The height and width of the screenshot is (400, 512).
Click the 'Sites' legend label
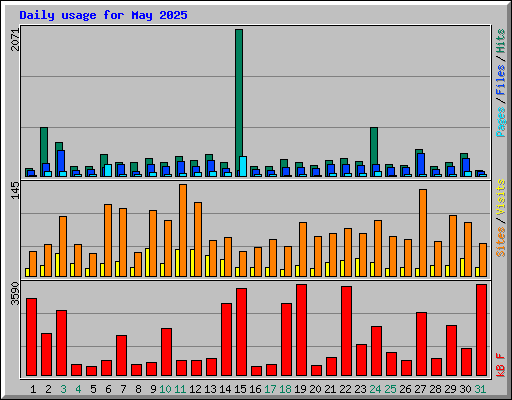pyautogui.click(x=500, y=242)
